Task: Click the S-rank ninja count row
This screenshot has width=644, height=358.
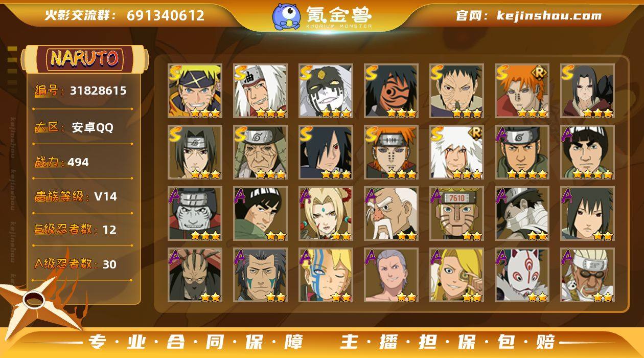Action: (83, 230)
